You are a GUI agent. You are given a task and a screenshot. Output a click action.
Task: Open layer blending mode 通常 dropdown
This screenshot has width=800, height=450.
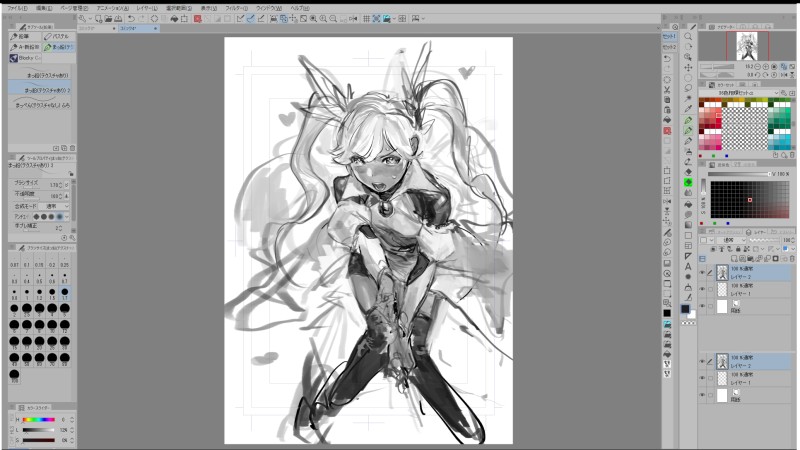pyautogui.click(x=732, y=240)
